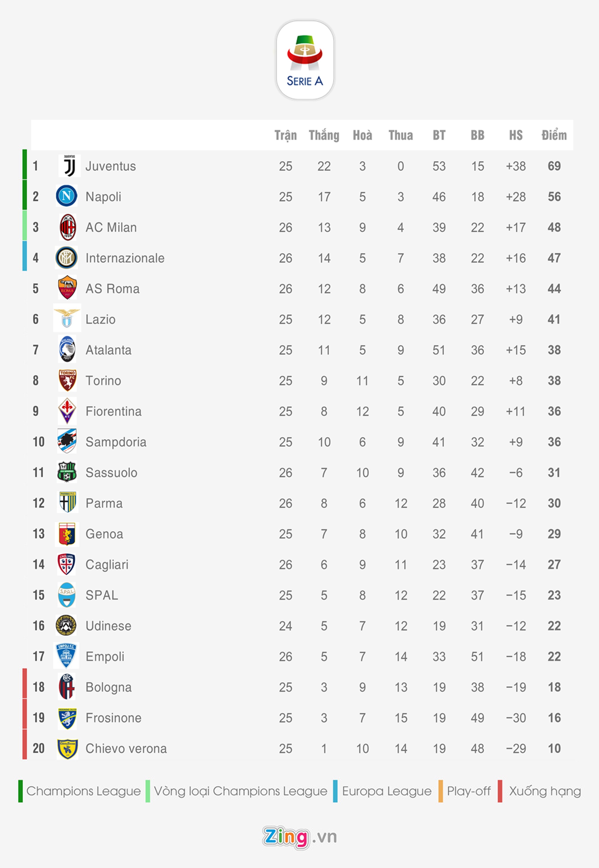Click the Torino bull badge
Screen dimensions: 599x868
(68, 380)
